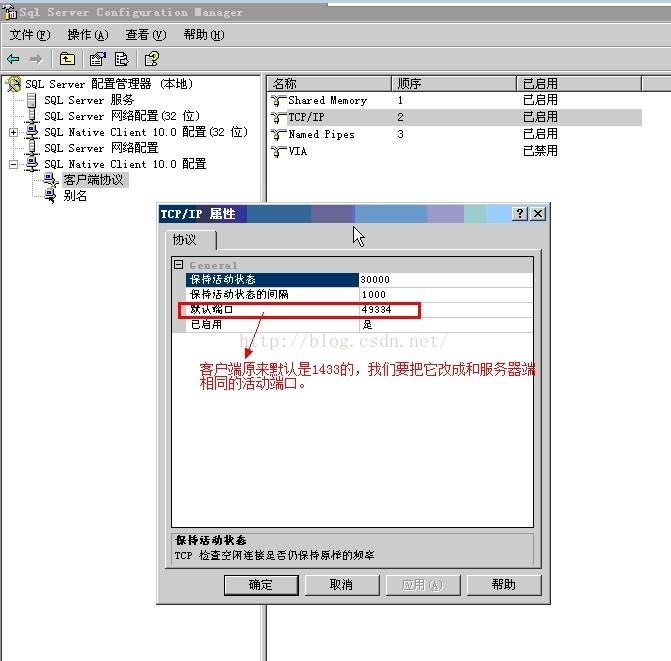
Task: Click the export list toolbar icon
Action: pyautogui.click(x=122, y=59)
